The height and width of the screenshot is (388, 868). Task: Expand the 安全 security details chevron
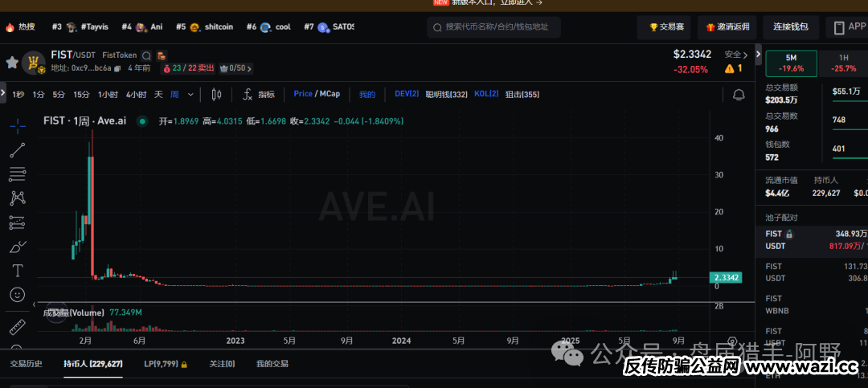(745, 55)
